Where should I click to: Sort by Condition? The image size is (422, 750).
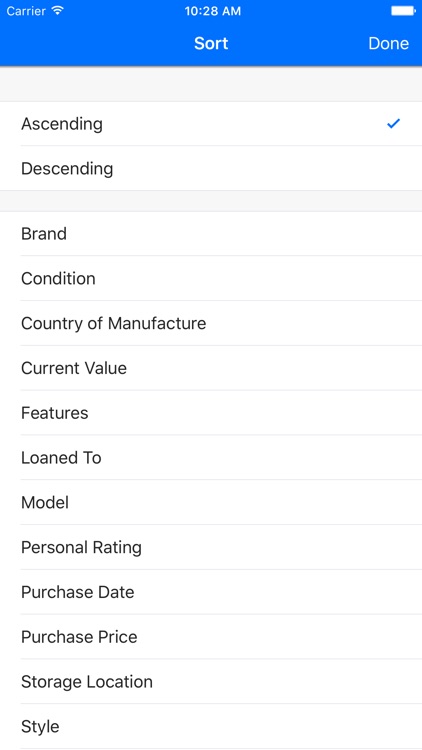tap(211, 278)
